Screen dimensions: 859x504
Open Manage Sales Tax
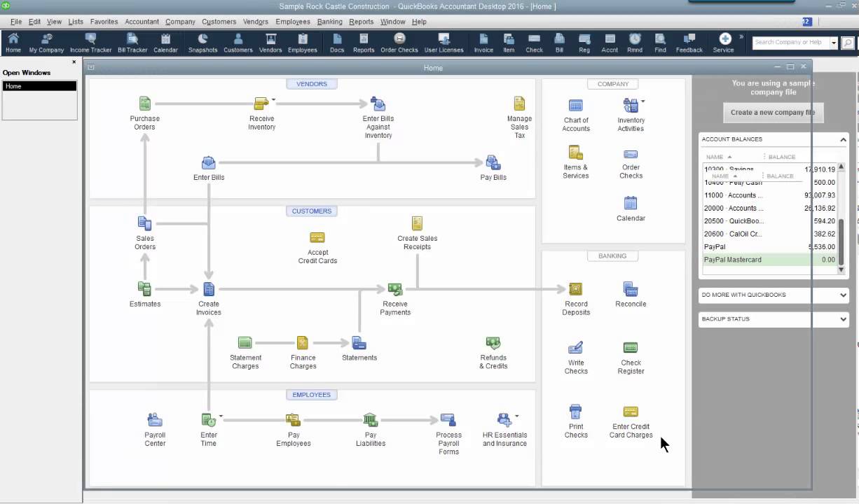click(519, 104)
